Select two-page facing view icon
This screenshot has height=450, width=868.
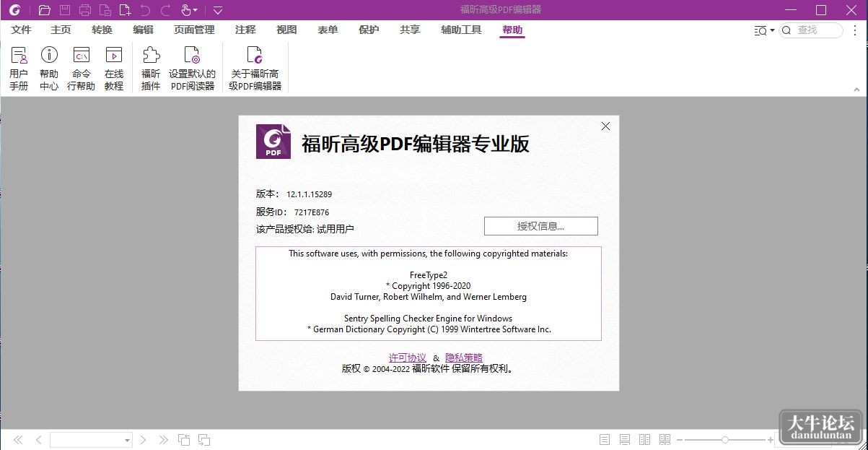click(645, 440)
